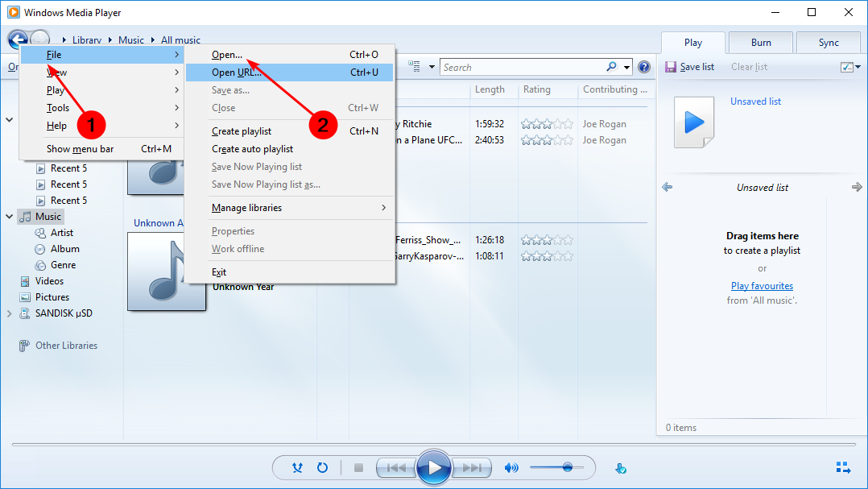
Task: Choose Open... from the File menu
Action: pyautogui.click(x=290, y=54)
